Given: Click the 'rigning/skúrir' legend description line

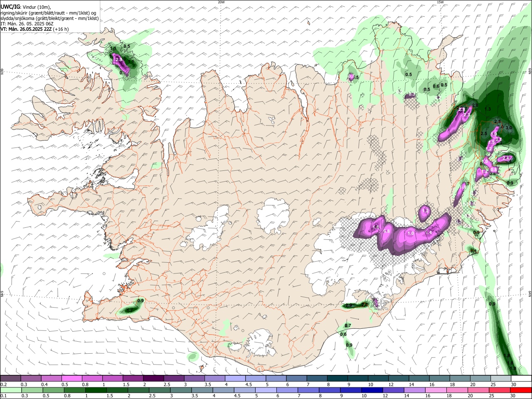Looking at the screenshot, I should pyautogui.click(x=48, y=13).
